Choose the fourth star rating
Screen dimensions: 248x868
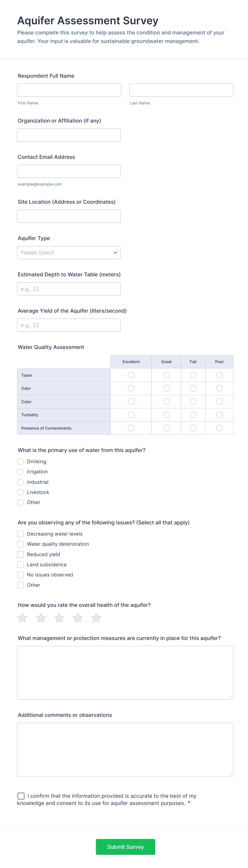click(x=78, y=618)
